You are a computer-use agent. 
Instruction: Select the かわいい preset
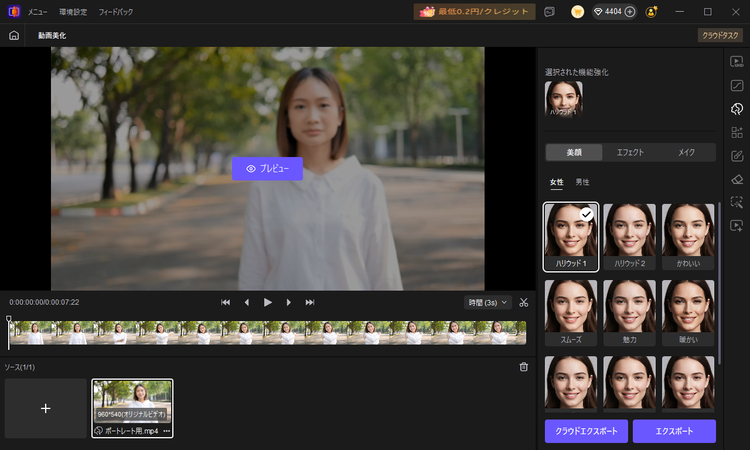tap(688, 237)
